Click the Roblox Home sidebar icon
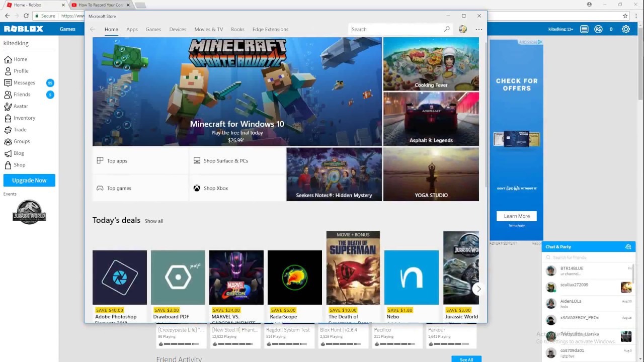644x362 pixels. [x=8, y=59]
